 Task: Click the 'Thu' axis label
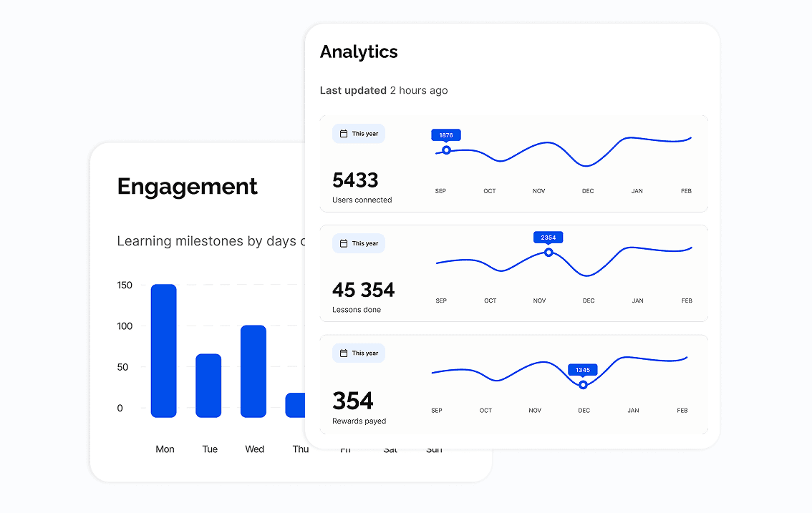[300, 449]
